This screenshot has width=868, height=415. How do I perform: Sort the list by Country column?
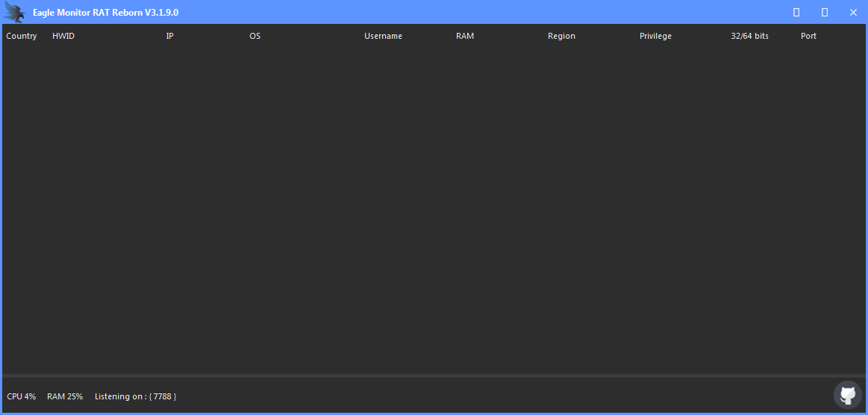point(22,36)
